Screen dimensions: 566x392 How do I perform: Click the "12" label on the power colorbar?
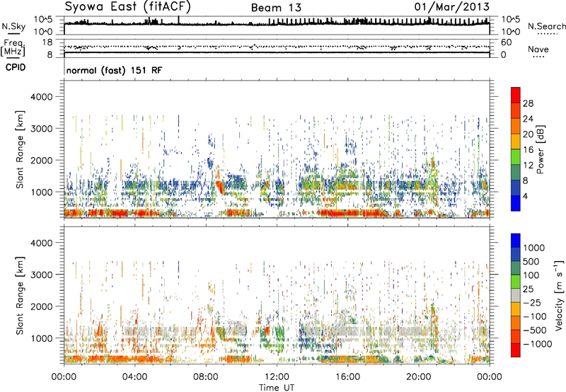(528, 166)
